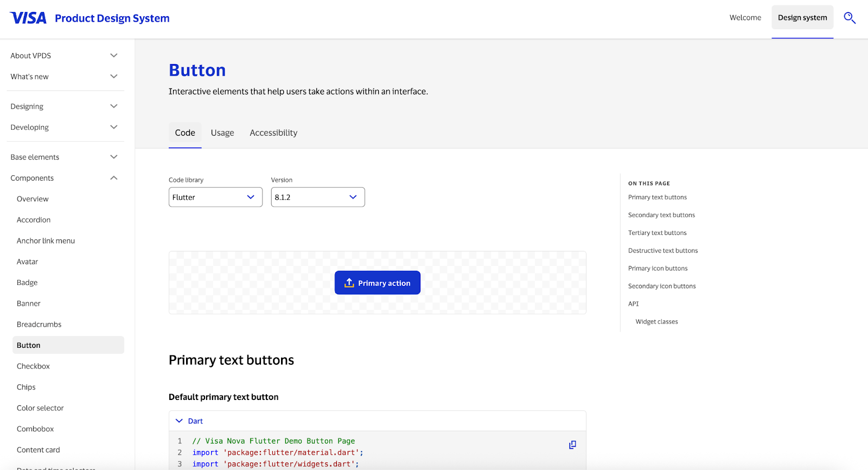Click the Primary action demo button

[x=378, y=283]
